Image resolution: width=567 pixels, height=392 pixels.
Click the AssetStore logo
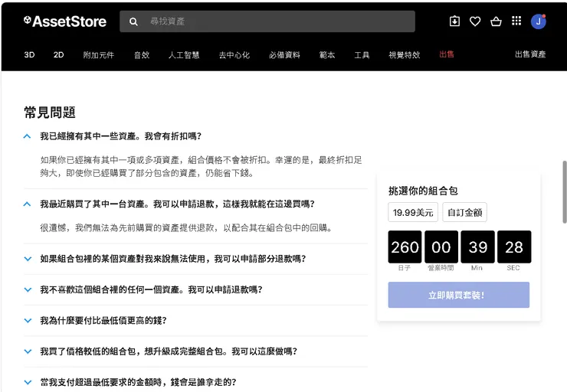[x=65, y=21]
